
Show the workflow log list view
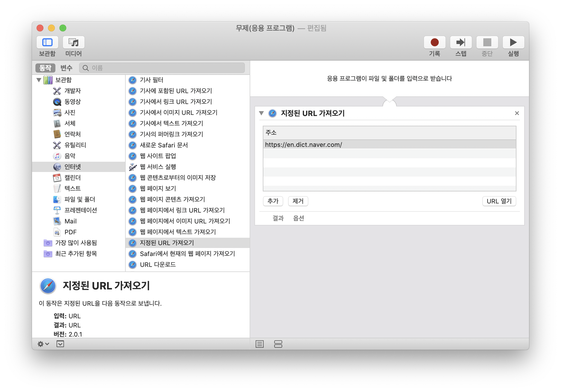[259, 344]
